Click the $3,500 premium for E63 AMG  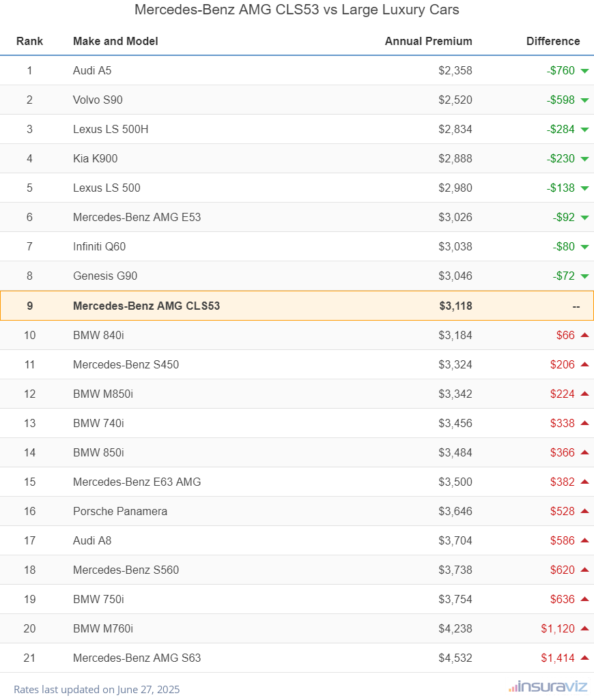(455, 482)
